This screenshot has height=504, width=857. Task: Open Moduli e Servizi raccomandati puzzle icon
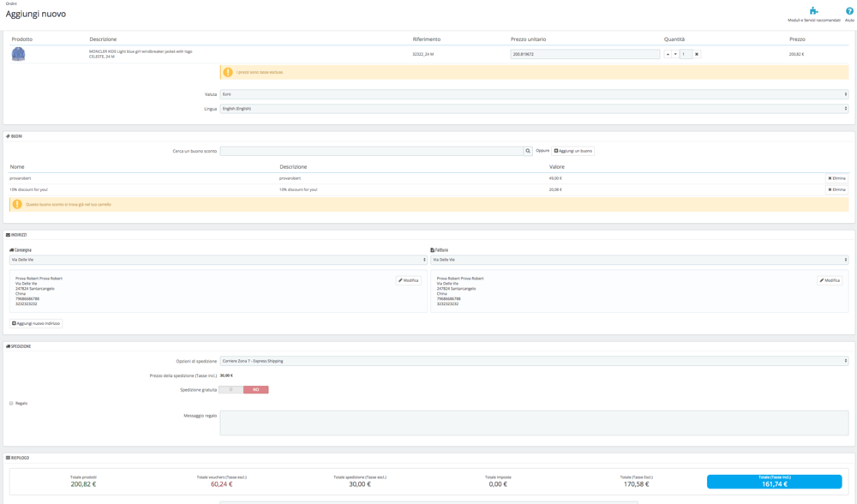coord(814,11)
